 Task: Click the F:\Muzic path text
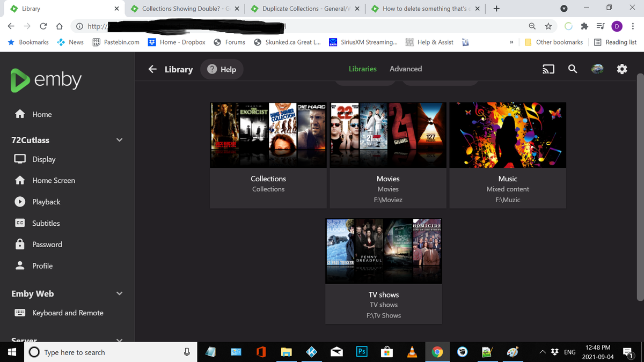(508, 200)
